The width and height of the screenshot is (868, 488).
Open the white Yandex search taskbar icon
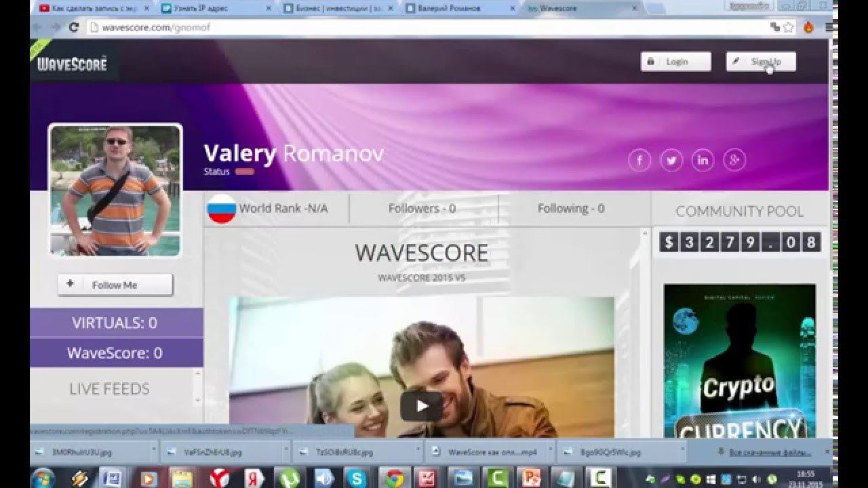pos(254,478)
